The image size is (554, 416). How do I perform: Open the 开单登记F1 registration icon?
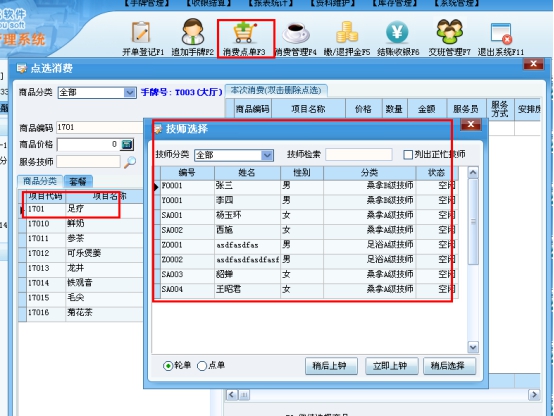(x=142, y=33)
